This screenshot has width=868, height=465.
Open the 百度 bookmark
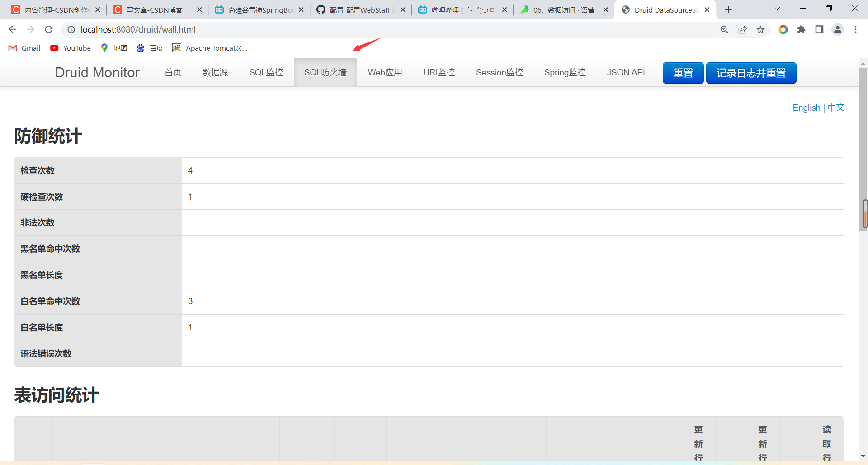pos(150,48)
